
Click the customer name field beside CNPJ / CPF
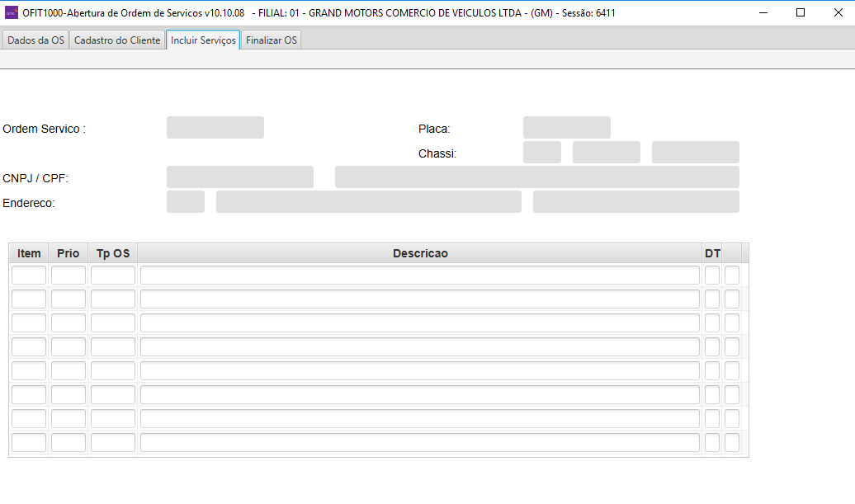(537, 177)
